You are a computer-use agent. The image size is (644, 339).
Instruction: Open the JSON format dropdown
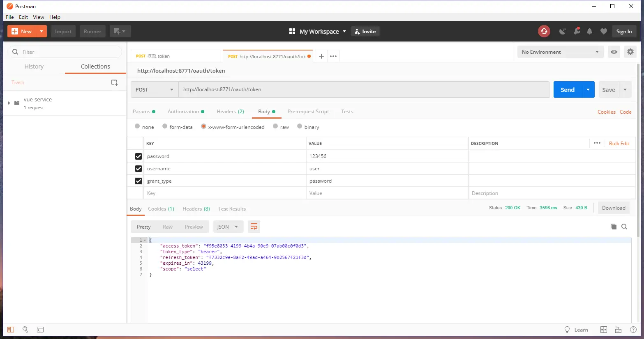click(228, 227)
